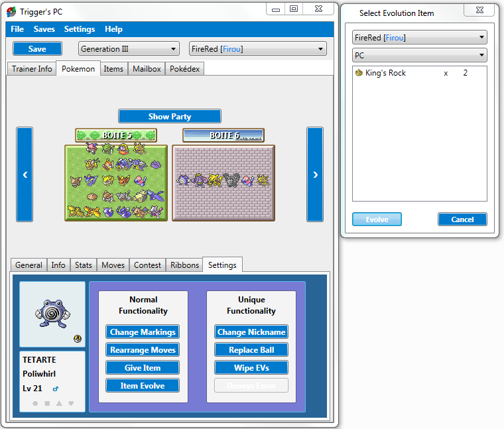This screenshot has height=429, width=504.
Task: Switch to the Items tab
Action: click(x=113, y=69)
